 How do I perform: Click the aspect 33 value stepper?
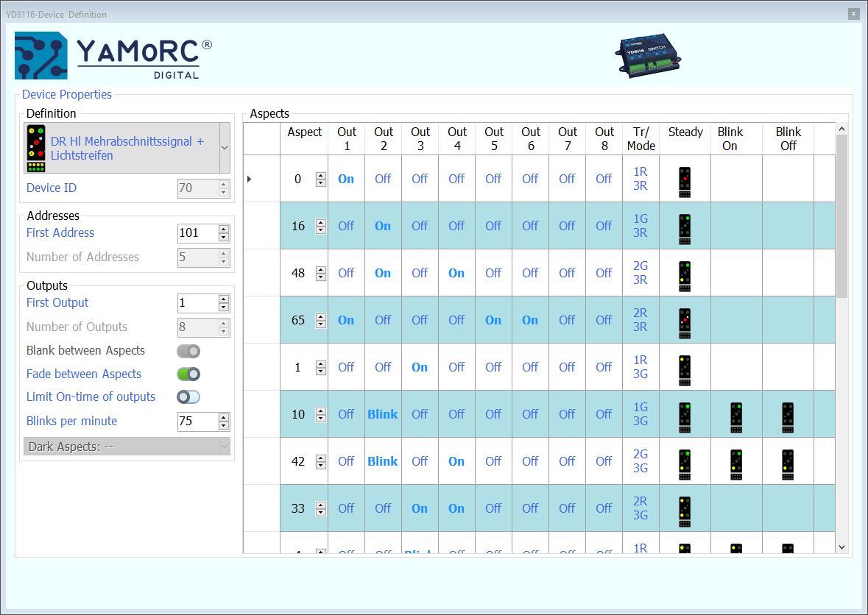click(x=320, y=508)
